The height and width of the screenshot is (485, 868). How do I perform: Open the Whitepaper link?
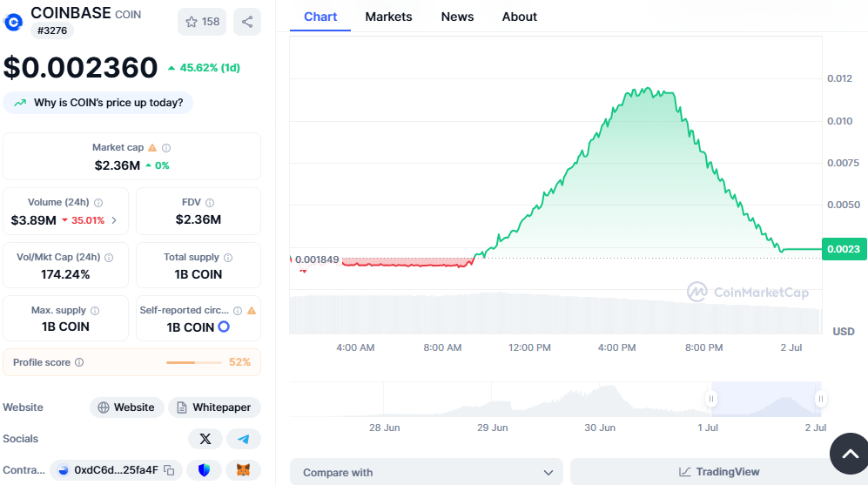pos(215,408)
